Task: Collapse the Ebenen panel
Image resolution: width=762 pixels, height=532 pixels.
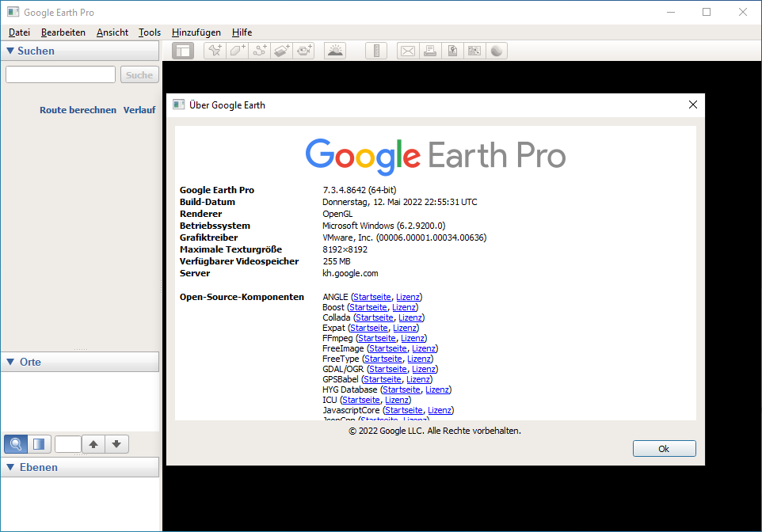Action: (x=10, y=467)
